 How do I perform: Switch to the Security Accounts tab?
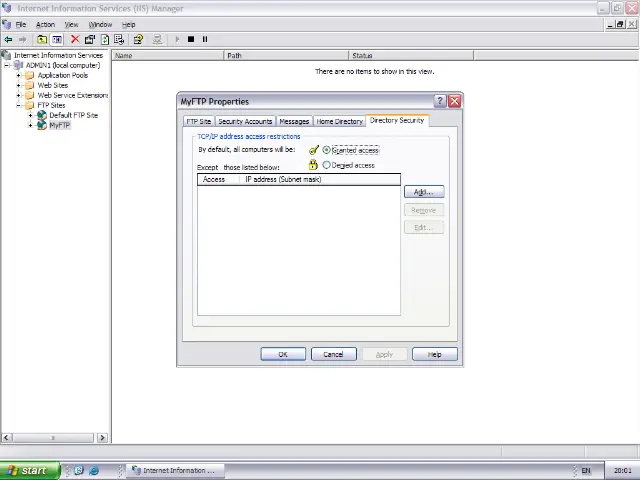245,121
